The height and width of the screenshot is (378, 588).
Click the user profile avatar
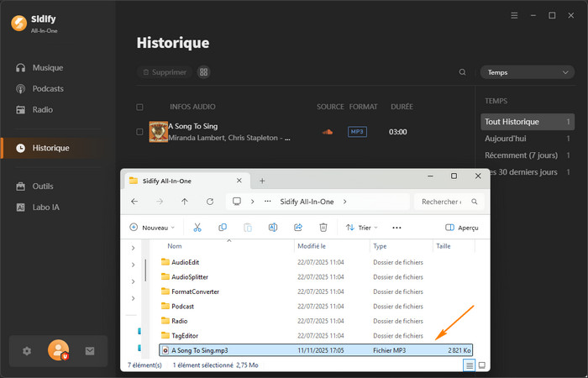coord(59,350)
